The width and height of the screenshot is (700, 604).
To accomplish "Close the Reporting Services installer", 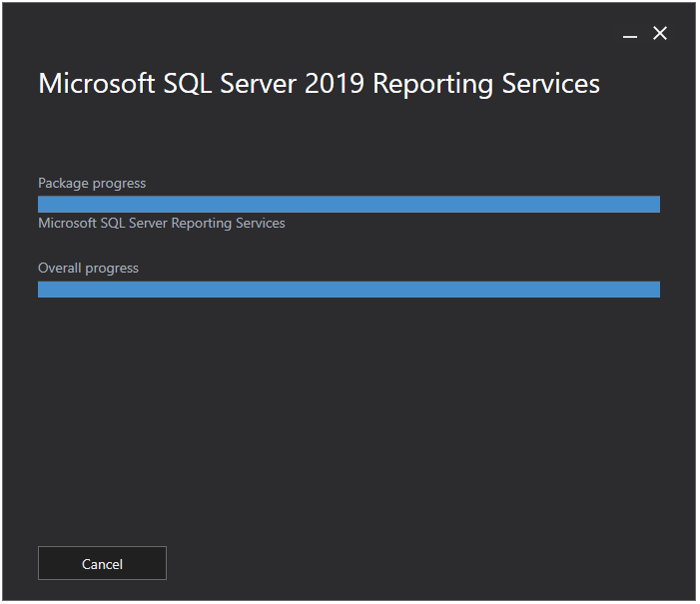I will tap(660, 34).
